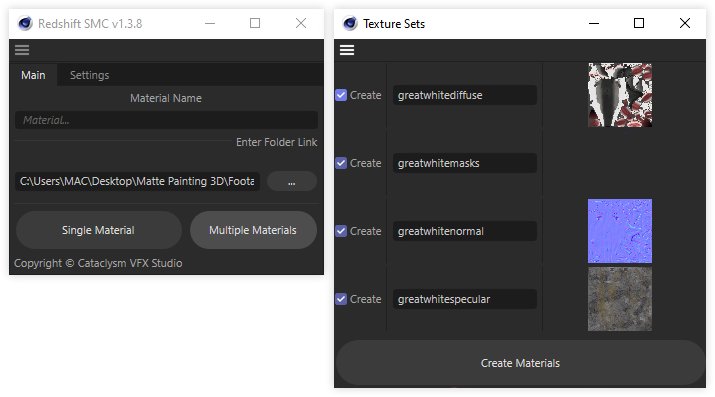The image size is (715, 397).
Task: Minimize the Texture Sets window
Action: pyautogui.click(x=594, y=23)
